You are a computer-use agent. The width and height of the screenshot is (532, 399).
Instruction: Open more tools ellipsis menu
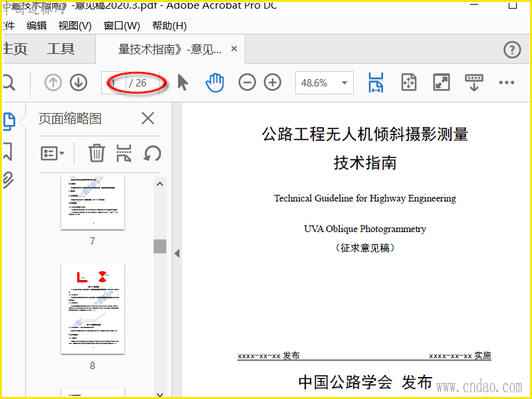[x=507, y=82]
